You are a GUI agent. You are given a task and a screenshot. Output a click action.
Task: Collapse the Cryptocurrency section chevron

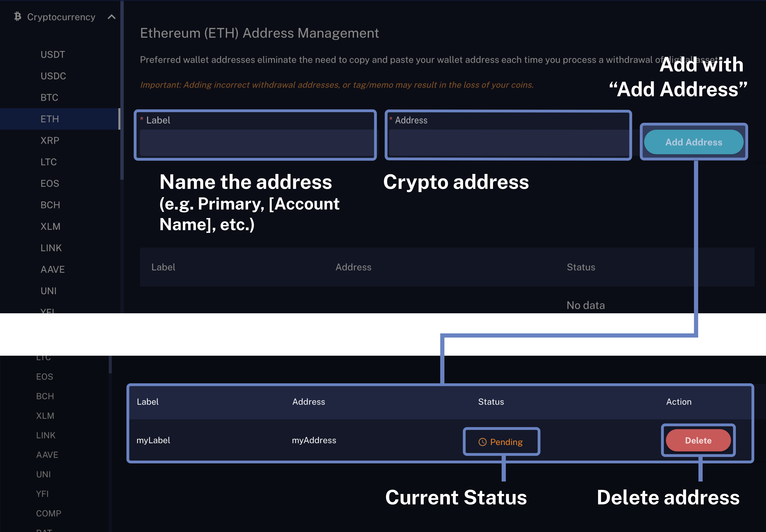click(x=112, y=17)
